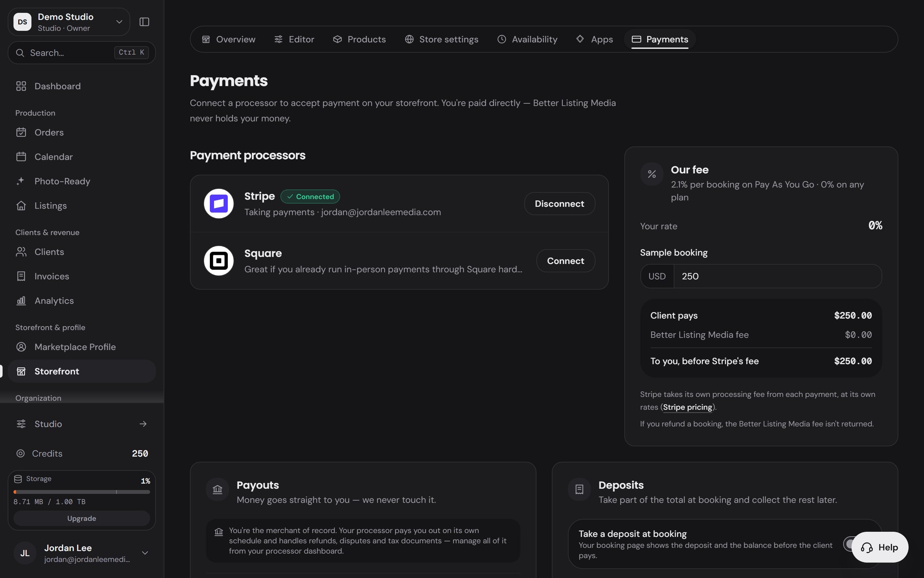
Task: Click the percent icon beside Our fee
Action: pos(652,174)
